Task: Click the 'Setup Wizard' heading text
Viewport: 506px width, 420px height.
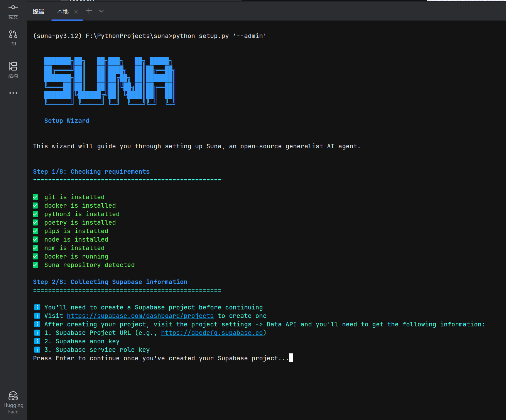Action: pyautogui.click(x=67, y=121)
